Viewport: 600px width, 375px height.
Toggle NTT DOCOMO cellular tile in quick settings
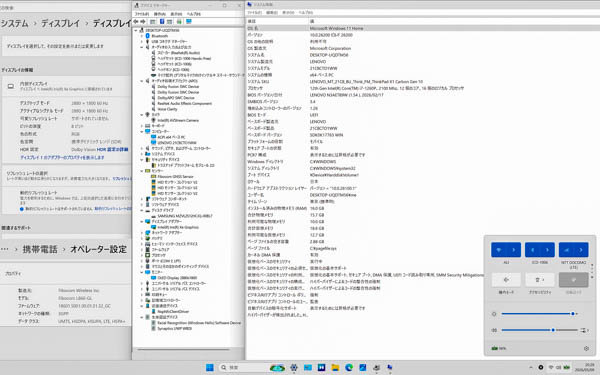[x=566, y=250]
